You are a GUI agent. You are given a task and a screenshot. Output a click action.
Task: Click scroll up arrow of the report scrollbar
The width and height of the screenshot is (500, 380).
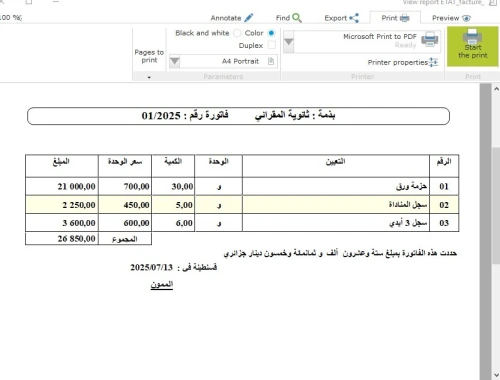click(x=496, y=89)
